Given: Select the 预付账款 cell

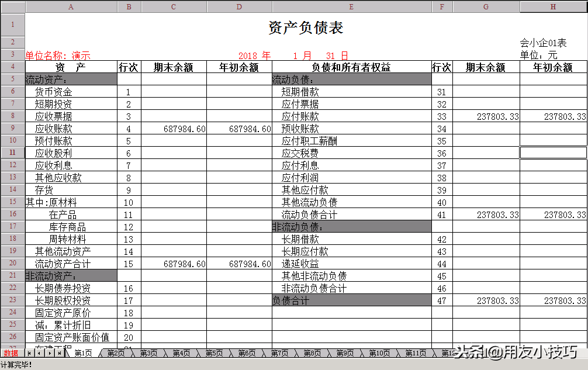Looking at the screenshot, I should (71, 141).
